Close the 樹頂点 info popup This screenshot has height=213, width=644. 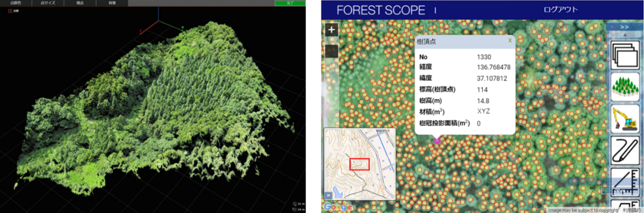point(510,41)
